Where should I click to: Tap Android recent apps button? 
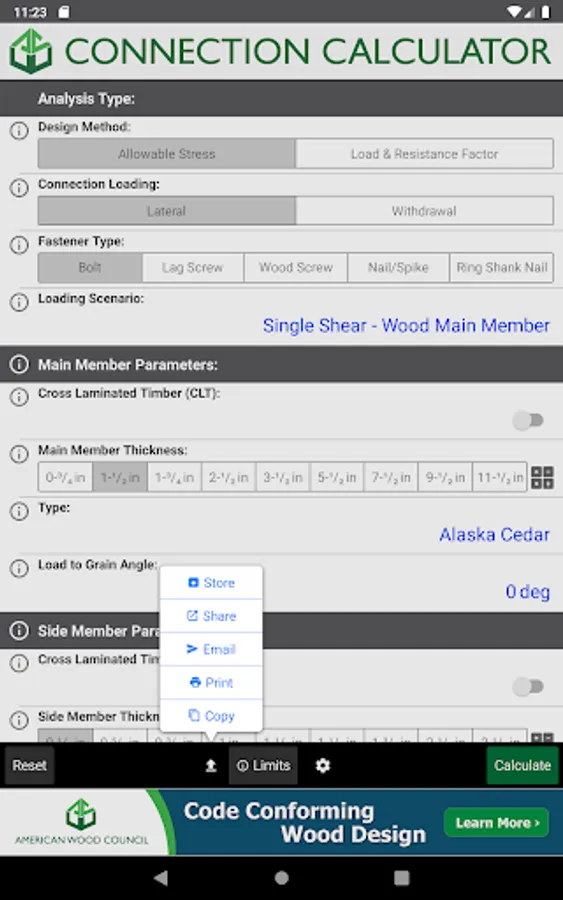[402, 878]
